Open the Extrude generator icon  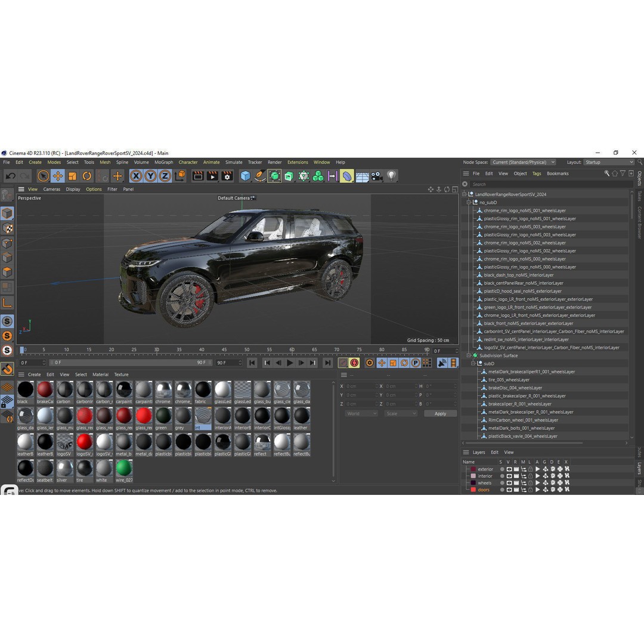[289, 176]
